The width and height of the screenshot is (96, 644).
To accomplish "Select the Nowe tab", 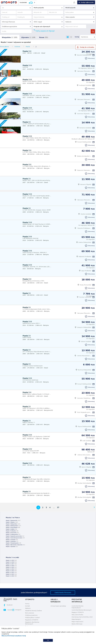I will (x=44, y=37).
